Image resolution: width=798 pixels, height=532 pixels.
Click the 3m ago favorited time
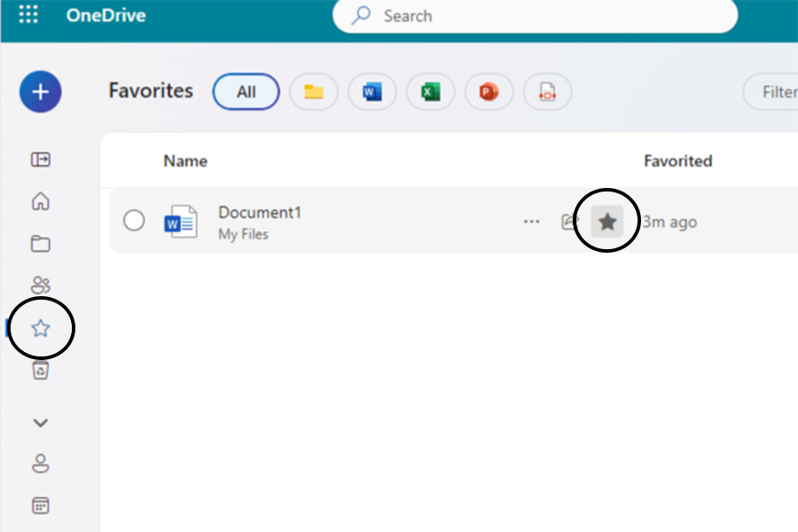(669, 222)
